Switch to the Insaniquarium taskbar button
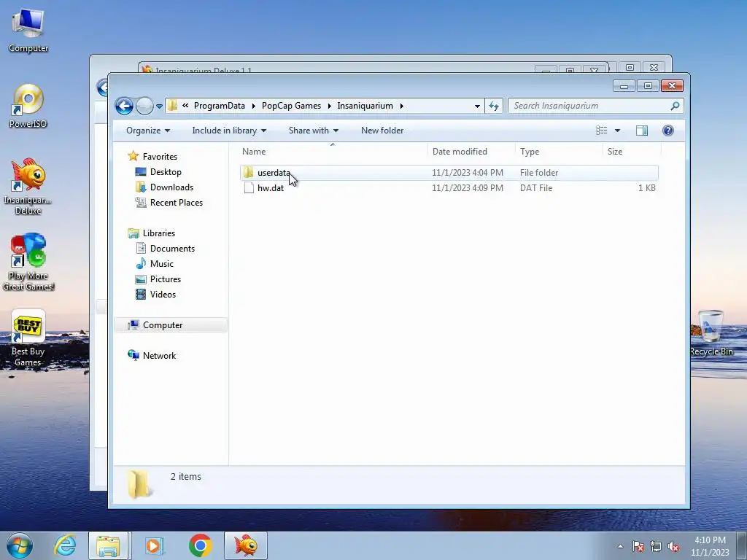 coord(246,545)
